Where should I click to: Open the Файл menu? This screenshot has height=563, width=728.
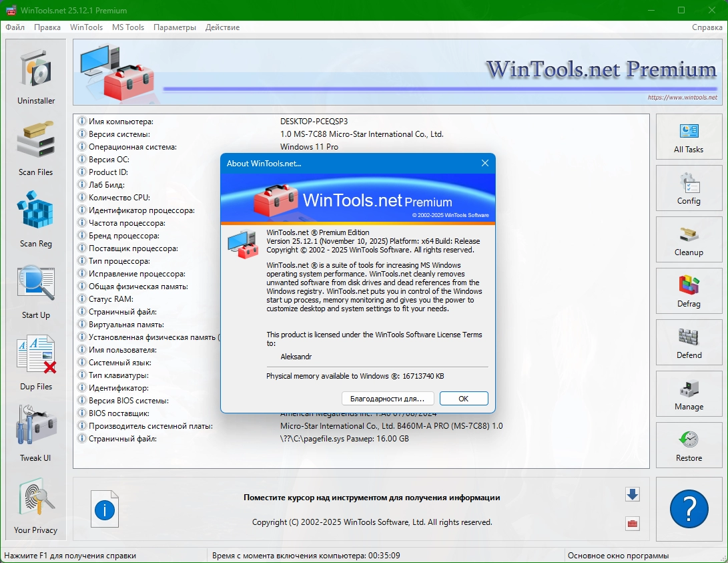15,27
